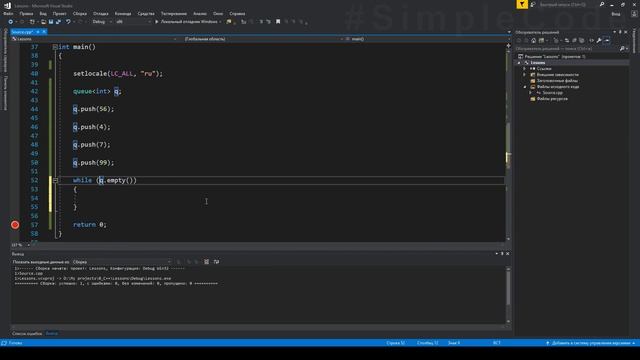
Task: Expand the Ссылки node
Action: point(525,69)
